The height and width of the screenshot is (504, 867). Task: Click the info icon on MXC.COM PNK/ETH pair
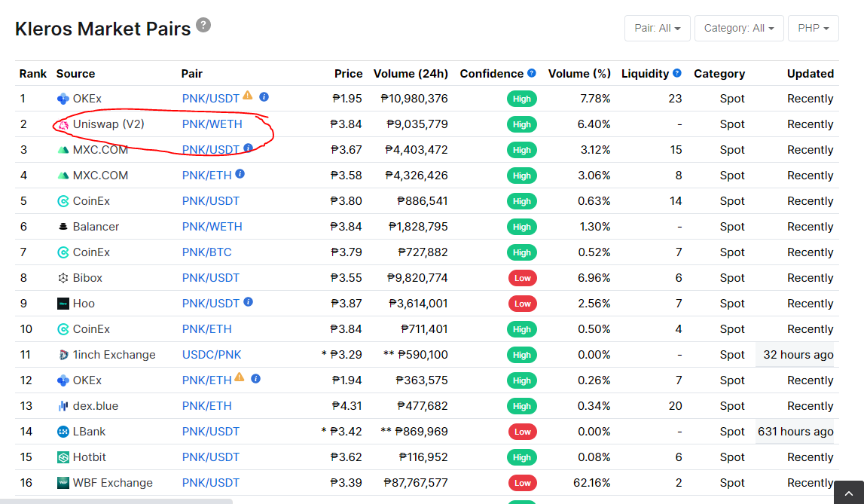[x=240, y=174]
